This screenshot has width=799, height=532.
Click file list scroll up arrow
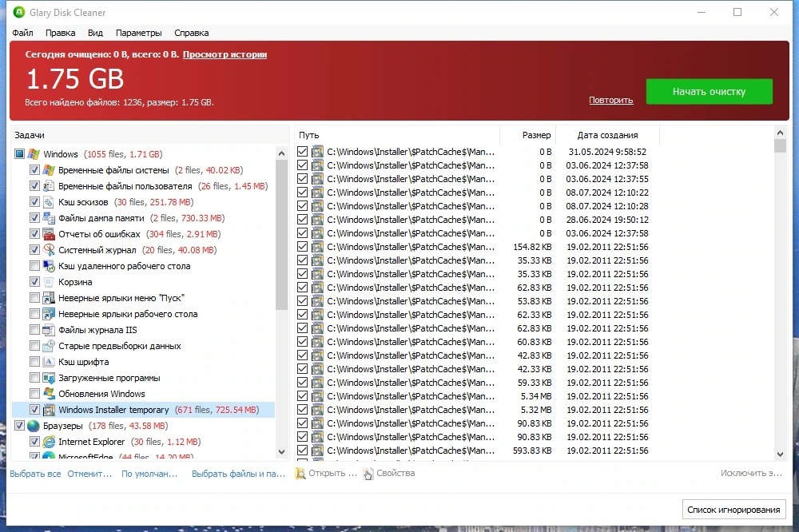[x=780, y=133]
